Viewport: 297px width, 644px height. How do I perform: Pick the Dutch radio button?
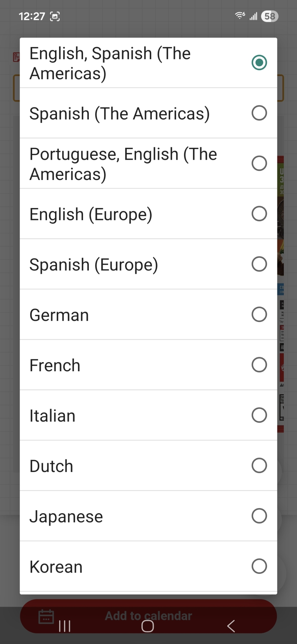[x=259, y=466]
